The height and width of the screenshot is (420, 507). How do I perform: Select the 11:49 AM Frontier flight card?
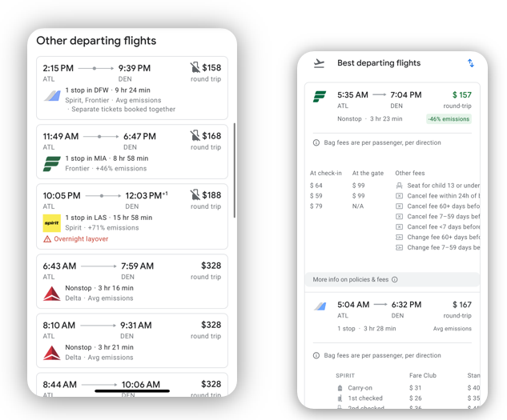pyautogui.click(x=132, y=151)
